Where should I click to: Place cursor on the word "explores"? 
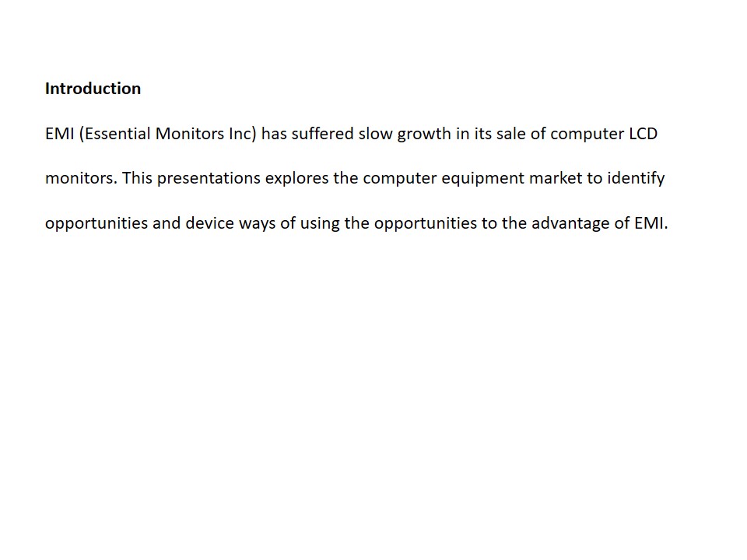pos(296,178)
